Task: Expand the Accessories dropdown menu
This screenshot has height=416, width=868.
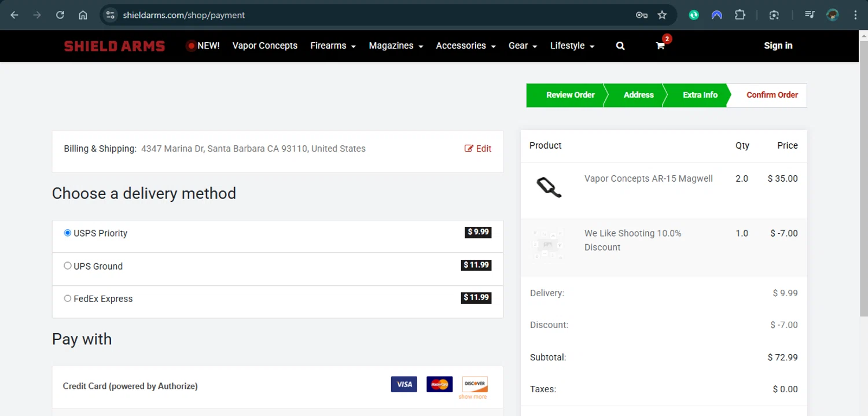Action: (x=465, y=46)
